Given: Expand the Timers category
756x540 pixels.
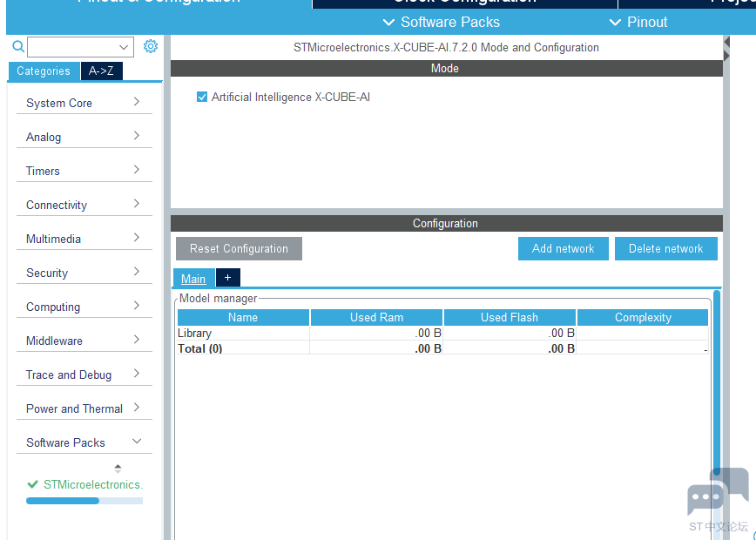Looking at the screenshot, I should [84, 171].
